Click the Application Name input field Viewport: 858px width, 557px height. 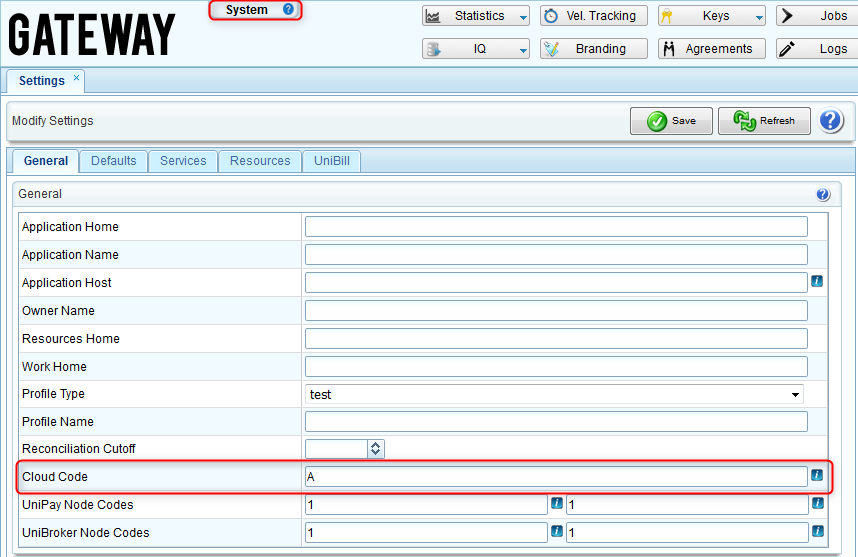pyautogui.click(x=556, y=254)
